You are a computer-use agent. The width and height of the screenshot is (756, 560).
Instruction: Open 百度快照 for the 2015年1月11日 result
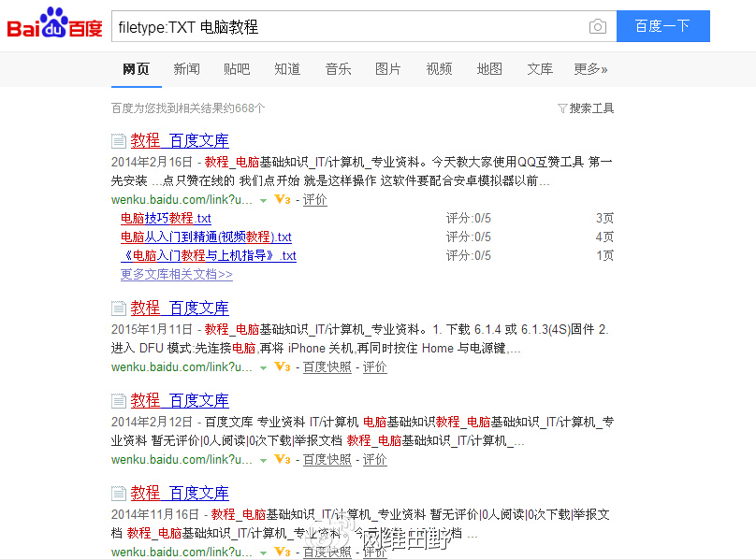(x=327, y=366)
